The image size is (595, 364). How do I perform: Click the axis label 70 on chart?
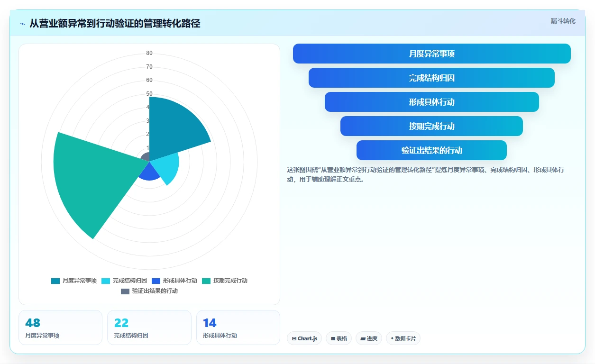[x=149, y=67]
